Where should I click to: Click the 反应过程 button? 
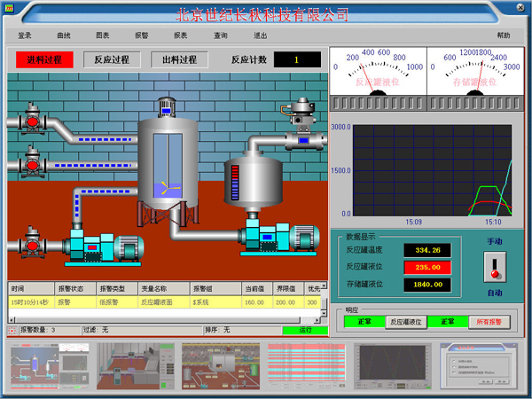pyautogui.click(x=112, y=60)
